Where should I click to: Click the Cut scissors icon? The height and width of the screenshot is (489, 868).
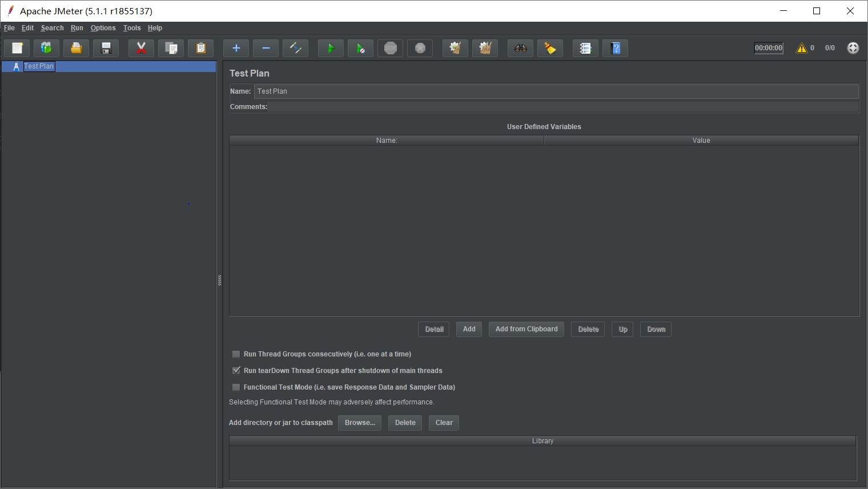tap(141, 48)
